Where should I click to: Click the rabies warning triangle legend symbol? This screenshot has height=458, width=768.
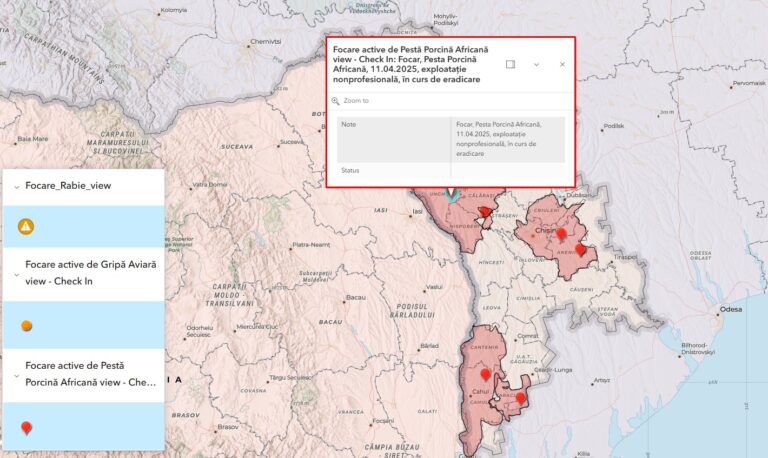click(x=26, y=226)
